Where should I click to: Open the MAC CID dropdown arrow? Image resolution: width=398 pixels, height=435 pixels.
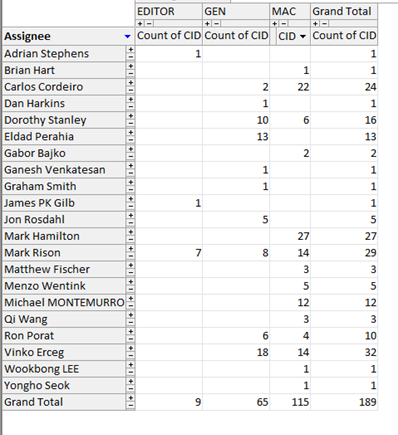pyautogui.click(x=303, y=36)
